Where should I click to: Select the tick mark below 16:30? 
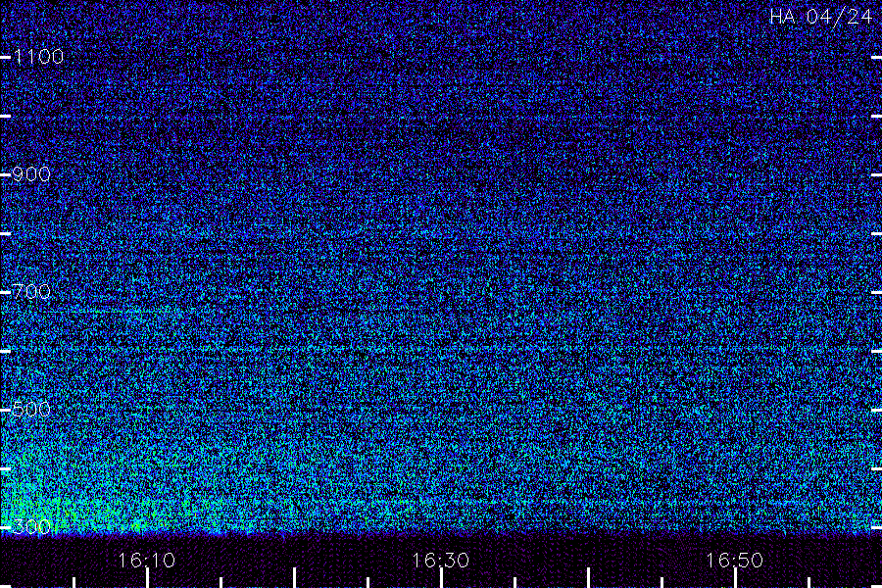(441, 578)
